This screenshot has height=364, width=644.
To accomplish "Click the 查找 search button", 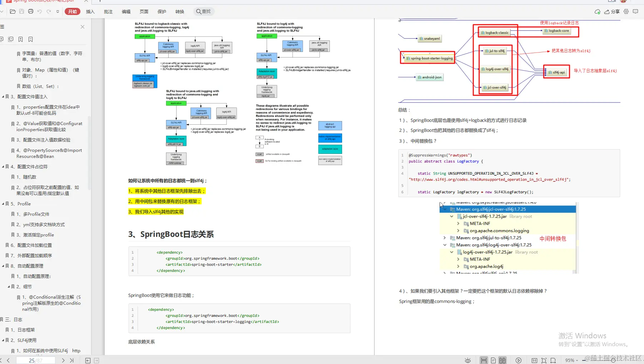I will [x=203, y=11].
